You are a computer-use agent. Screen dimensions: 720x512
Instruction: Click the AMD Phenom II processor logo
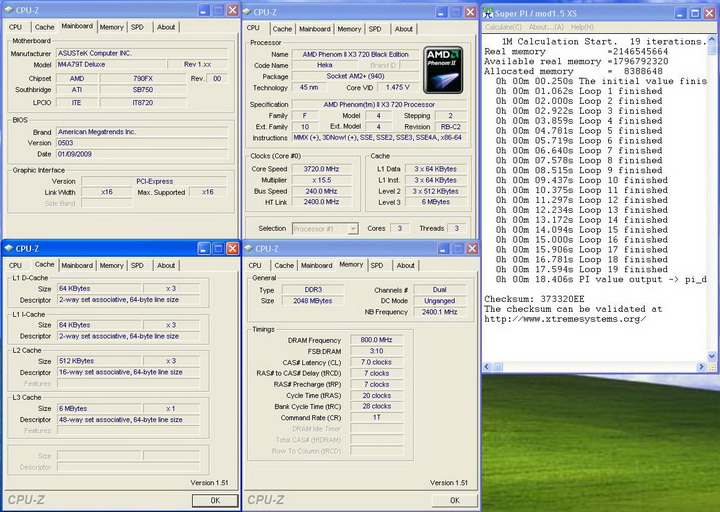(443, 70)
